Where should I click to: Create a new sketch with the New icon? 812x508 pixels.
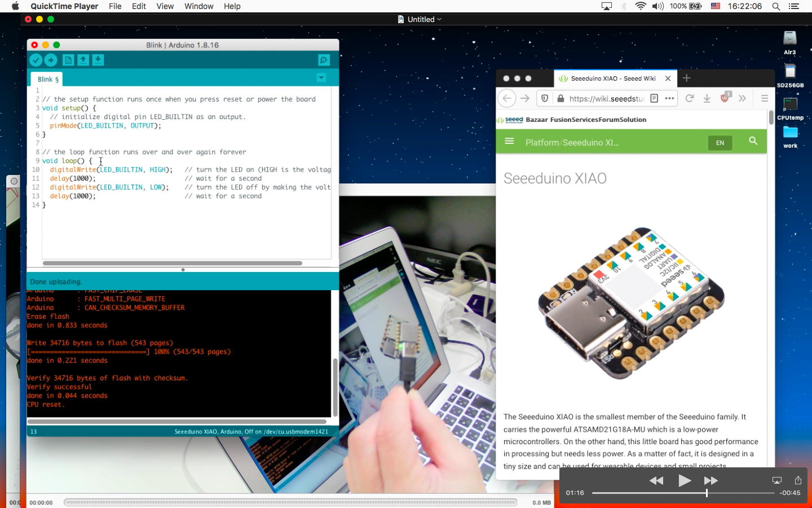click(68, 60)
